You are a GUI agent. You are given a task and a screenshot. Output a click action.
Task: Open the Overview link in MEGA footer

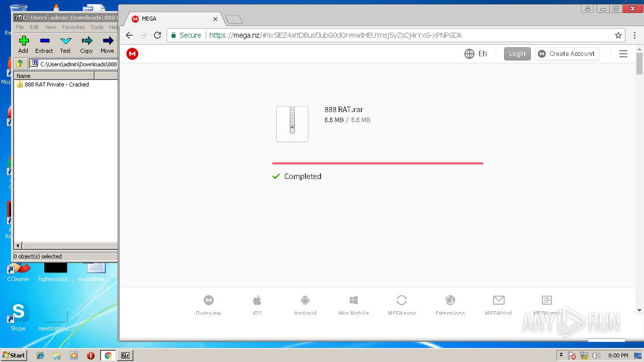(x=208, y=305)
